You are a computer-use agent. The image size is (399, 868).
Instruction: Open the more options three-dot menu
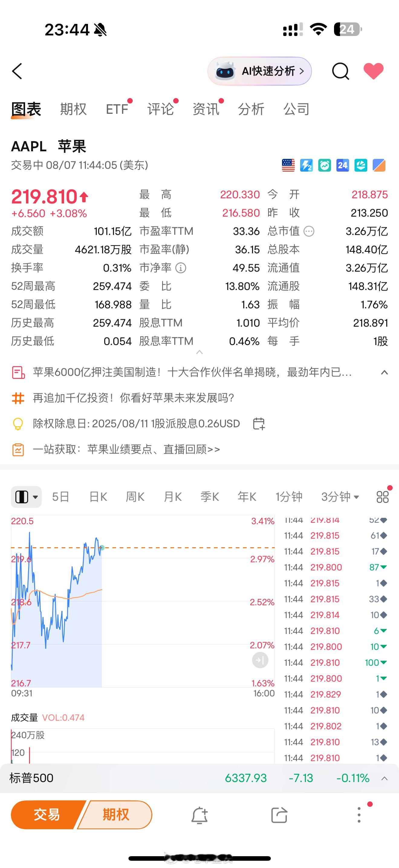click(x=359, y=815)
